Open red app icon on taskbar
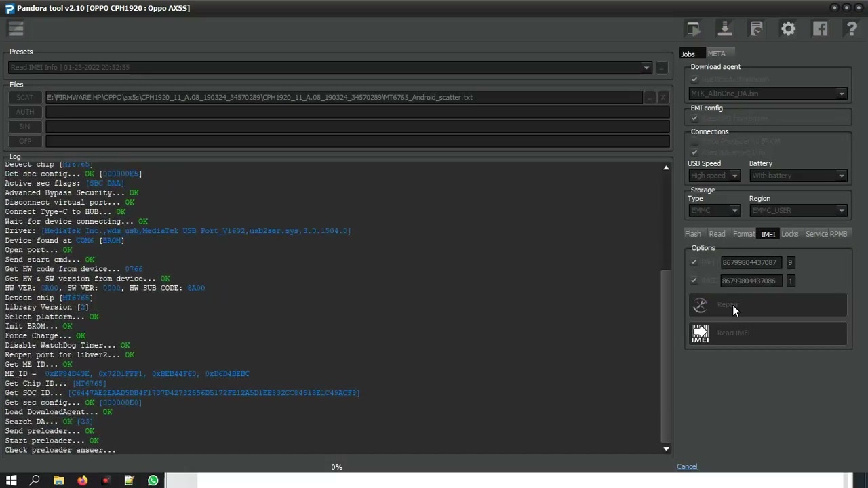 [106, 481]
